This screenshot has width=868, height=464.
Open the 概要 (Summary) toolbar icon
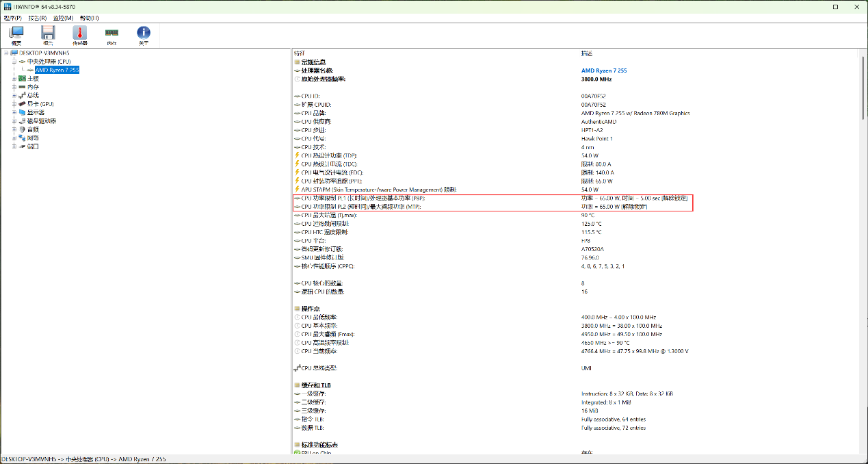click(16, 34)
